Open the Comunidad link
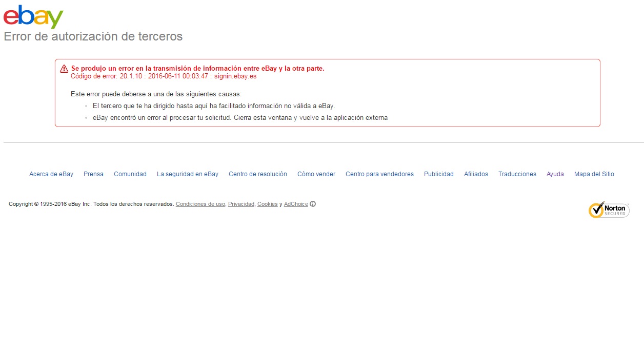This screenshot has height=356, width=644. (x=130, y=174)
